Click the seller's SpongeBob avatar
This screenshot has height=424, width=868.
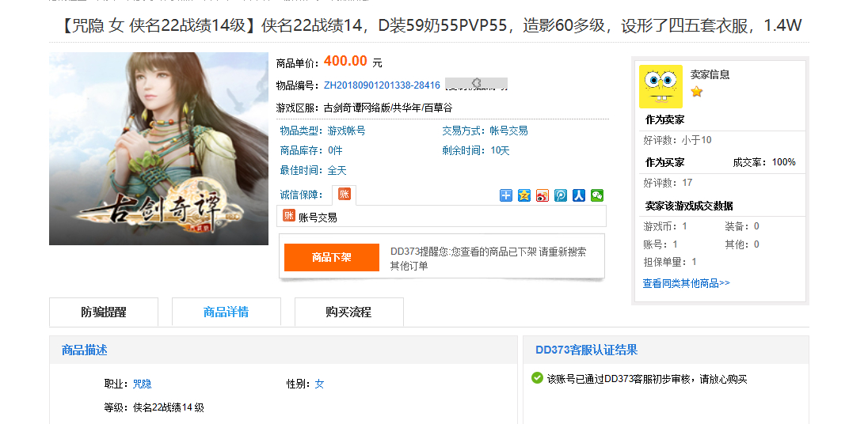point(661,87)
